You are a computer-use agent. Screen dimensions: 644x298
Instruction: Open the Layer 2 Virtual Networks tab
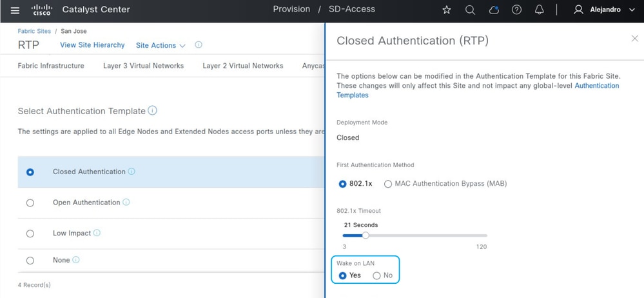pos(243,66)
